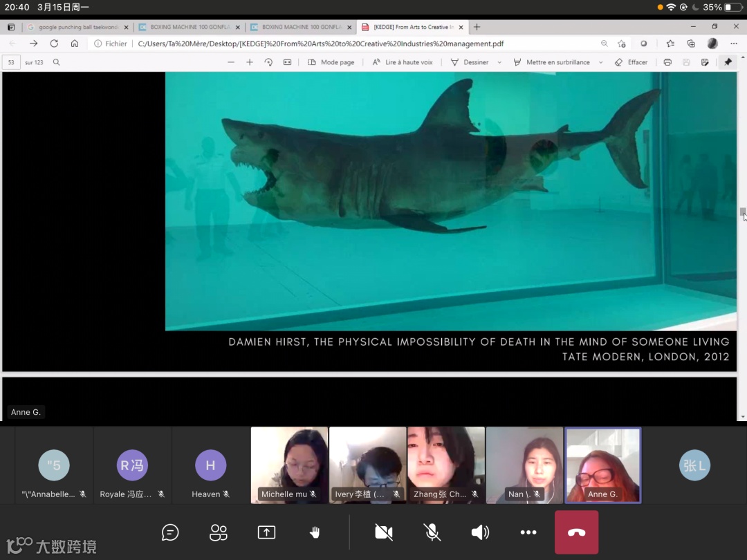747x560 pixels.
Task: Select Mettre en surbrillance highlighter
Action: pos(552,62)
